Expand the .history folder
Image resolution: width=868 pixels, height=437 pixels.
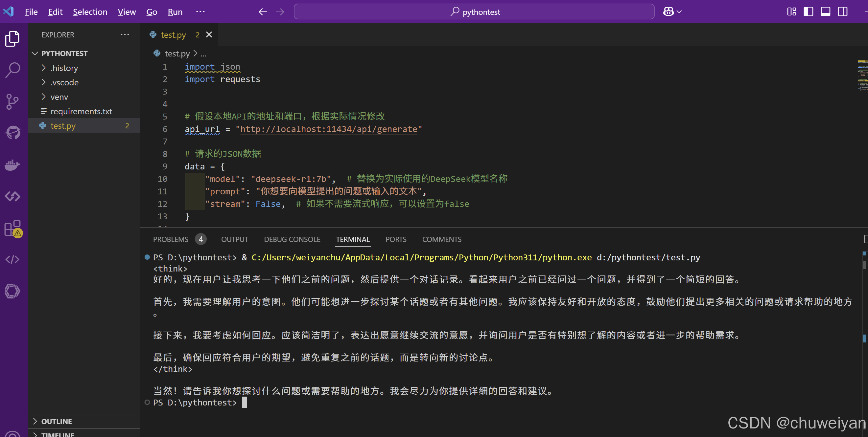pos(64,68)
